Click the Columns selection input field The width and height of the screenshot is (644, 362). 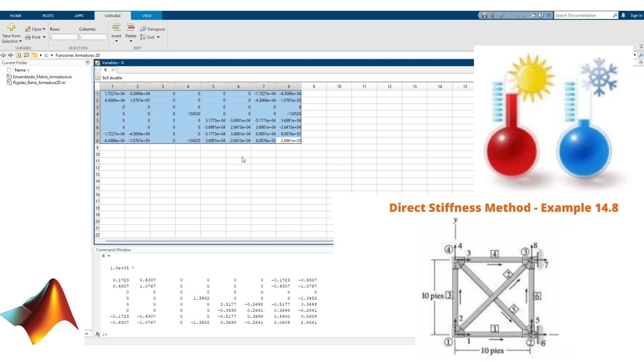click(93, 37)
